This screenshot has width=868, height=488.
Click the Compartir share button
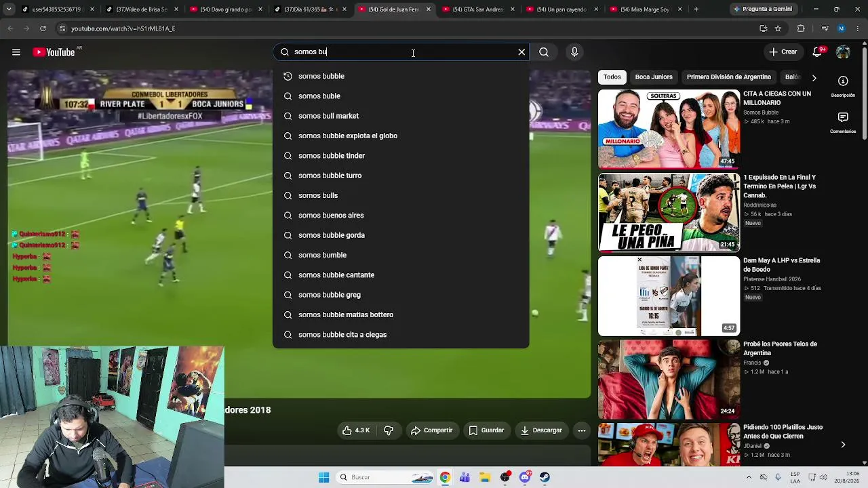(431, 430)
